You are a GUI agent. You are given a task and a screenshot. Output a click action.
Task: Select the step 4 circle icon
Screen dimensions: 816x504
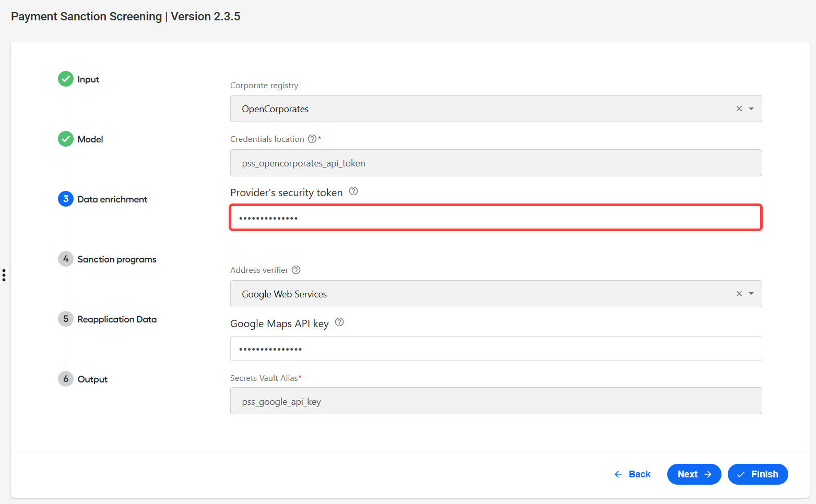[x=66, y=259]
